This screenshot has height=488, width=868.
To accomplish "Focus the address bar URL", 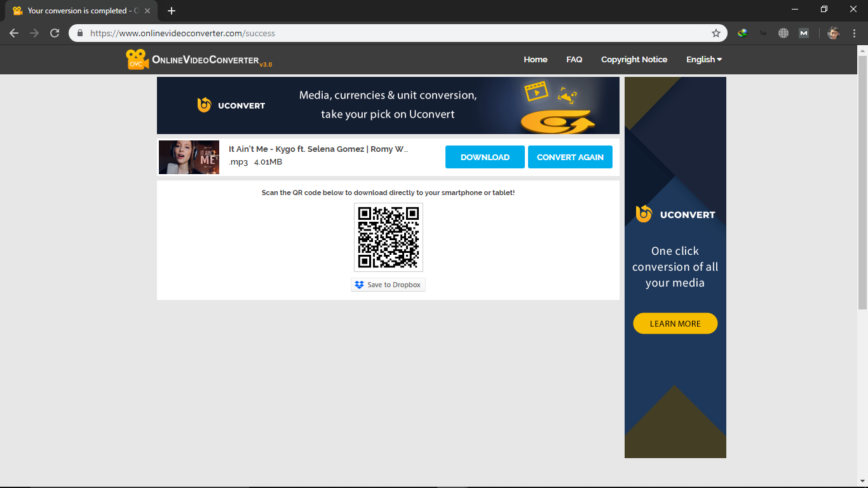I will pos(397,33).
